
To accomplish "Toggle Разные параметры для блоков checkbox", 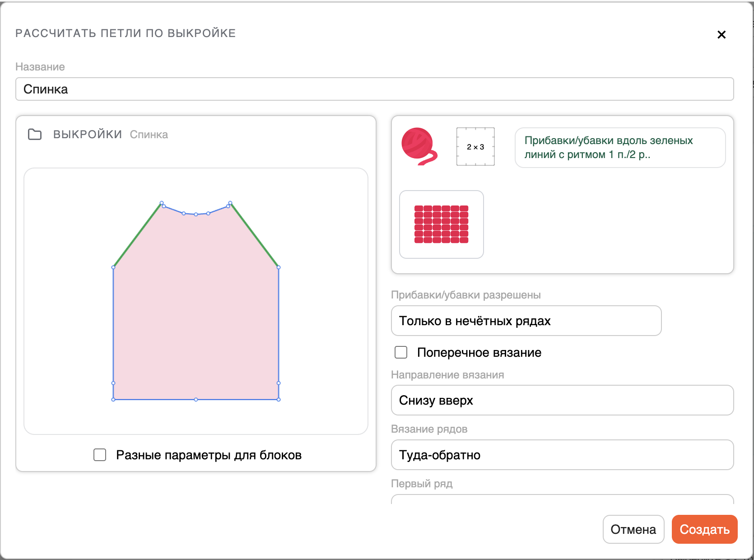I will 100,455.
